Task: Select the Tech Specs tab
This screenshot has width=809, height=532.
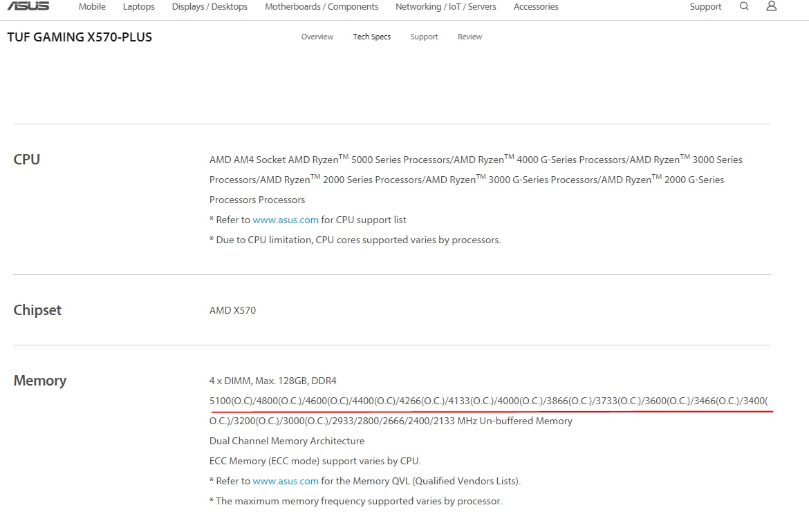Action: click(x=371, y=37)
